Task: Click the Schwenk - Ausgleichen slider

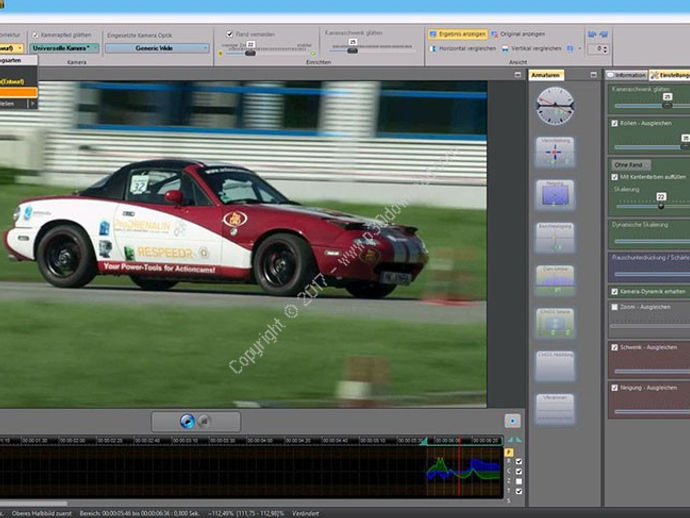Action: (x=652, y=371)
